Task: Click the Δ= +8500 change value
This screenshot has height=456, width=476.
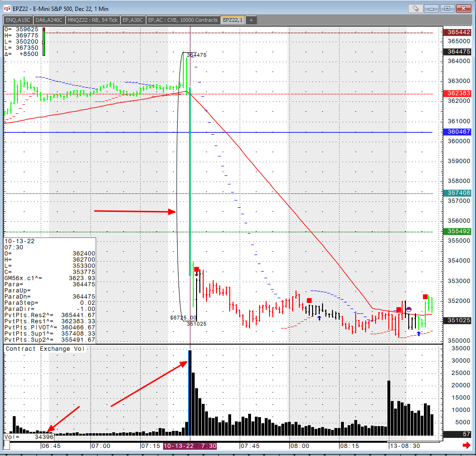Action: click(21, 54)
